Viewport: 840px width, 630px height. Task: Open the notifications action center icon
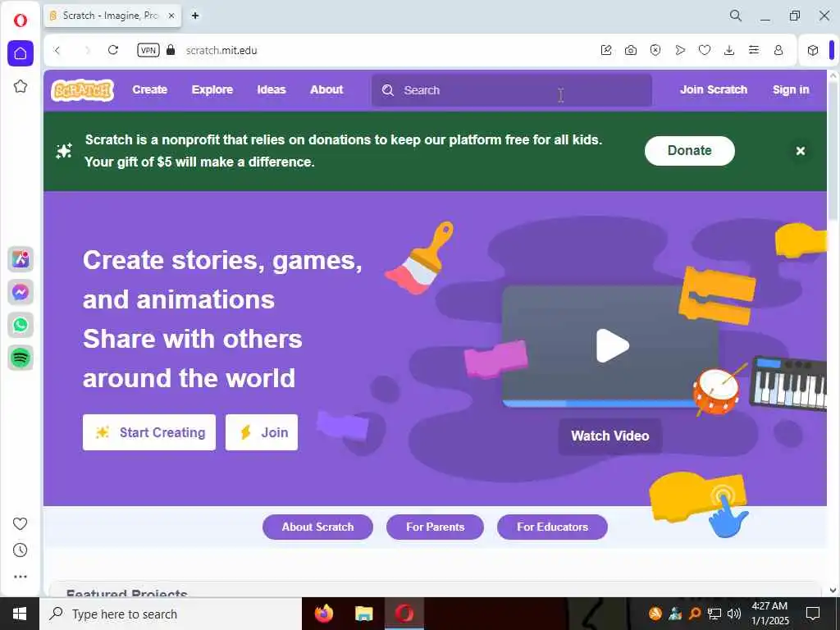tap(813, 614)
